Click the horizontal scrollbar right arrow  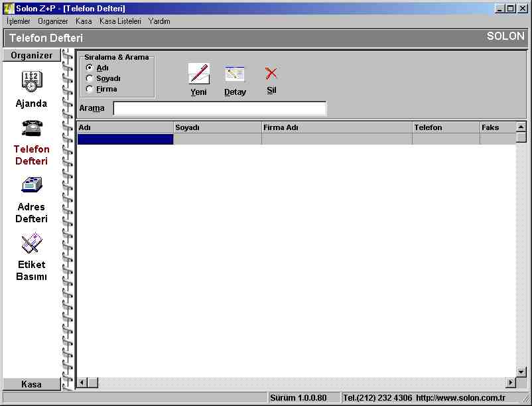coord(511,383)
